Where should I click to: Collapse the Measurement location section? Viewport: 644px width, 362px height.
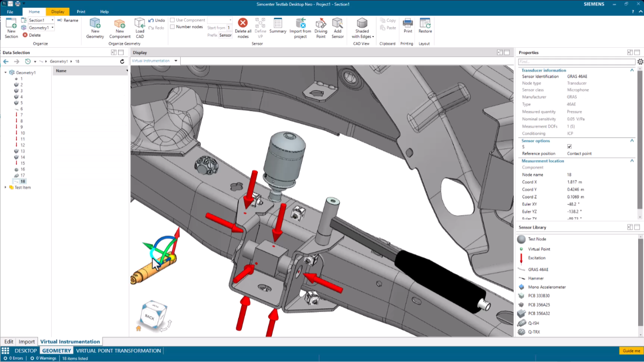coord(632,161)
